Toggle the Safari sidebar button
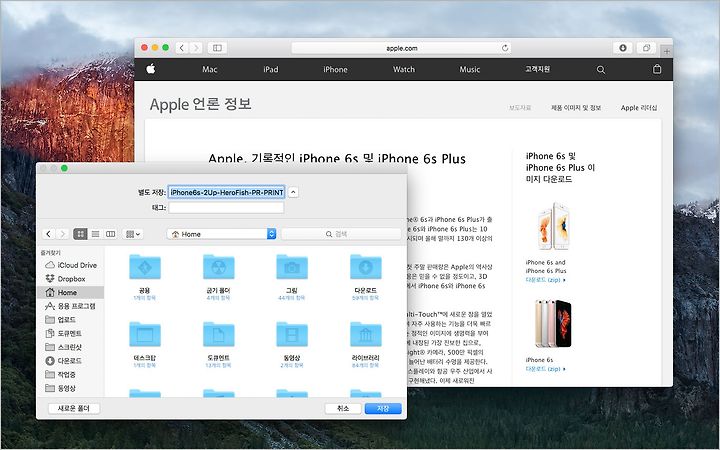 217,48
